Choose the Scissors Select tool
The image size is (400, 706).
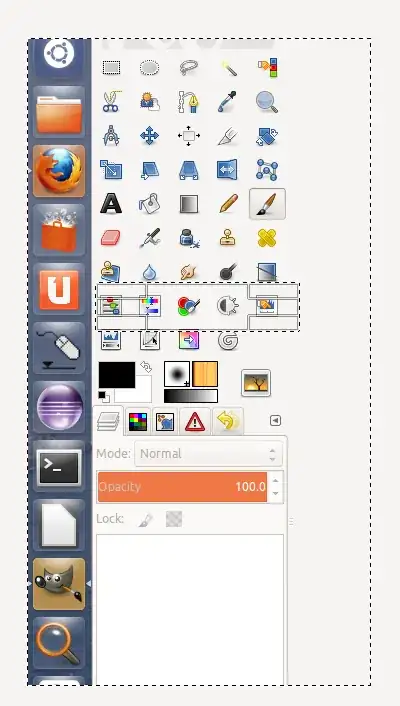tap(111, 102)
